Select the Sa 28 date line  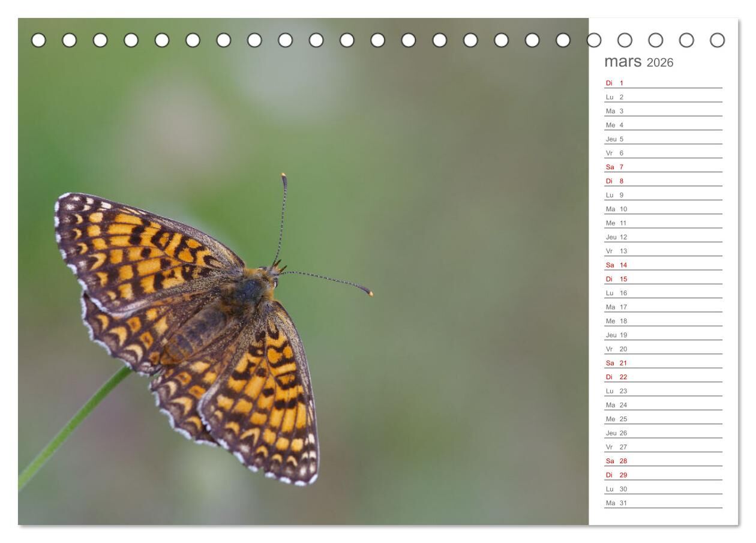tap(663, 461)
